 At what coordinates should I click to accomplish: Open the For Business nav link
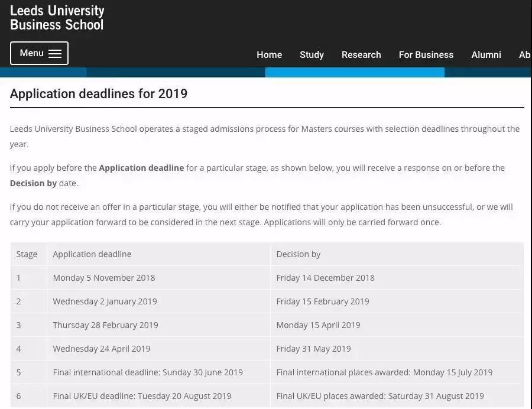[426, 54]
